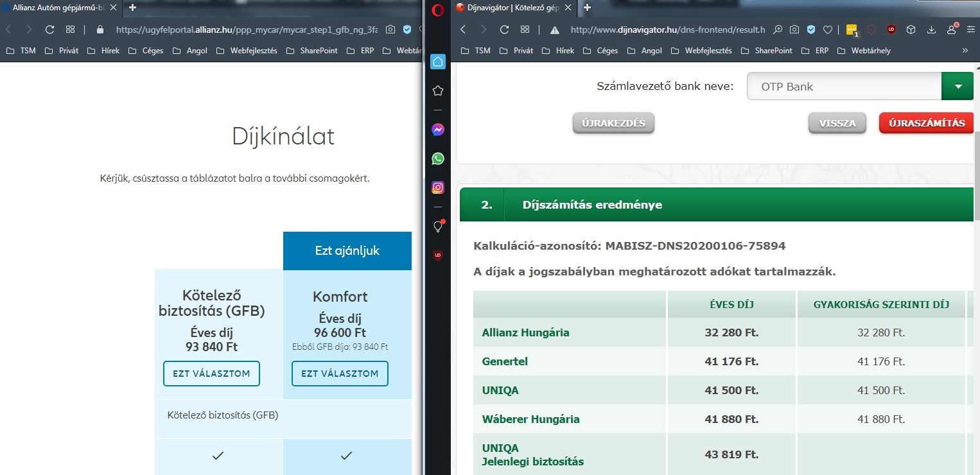Open Webtárhely bookmark folder in Díjnavigátor window

[864, 51]
